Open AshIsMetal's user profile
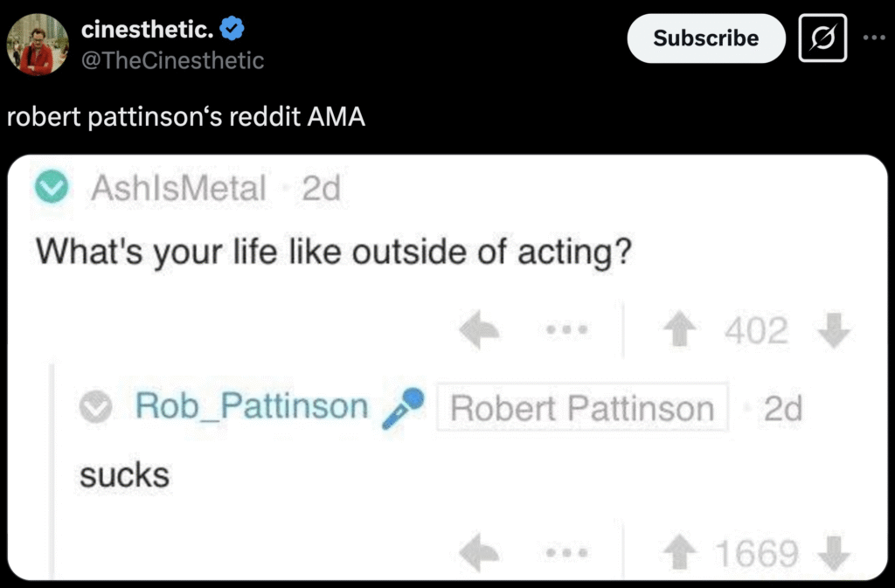This screenshot has width=895, height=588. pos(178,188)
